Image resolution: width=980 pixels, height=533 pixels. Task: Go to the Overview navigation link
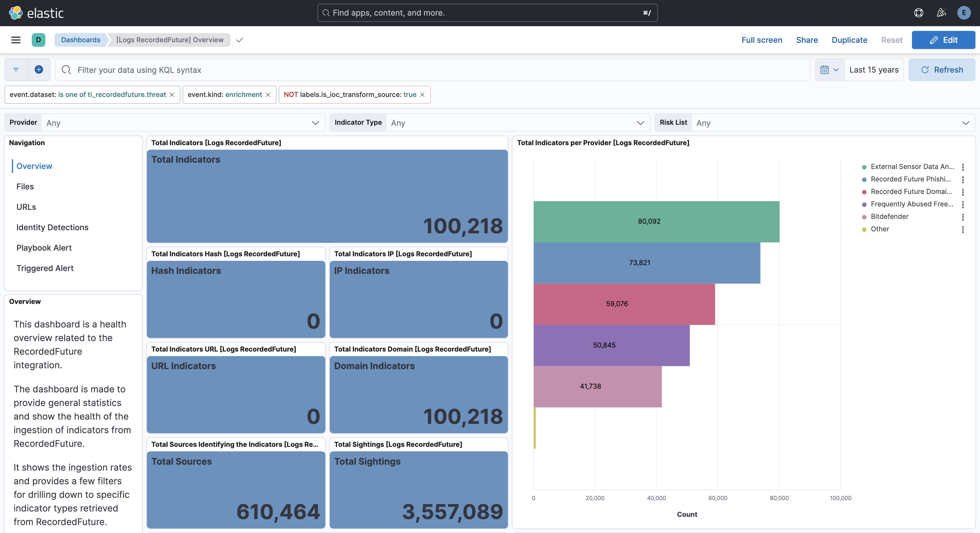click(34, 166)
